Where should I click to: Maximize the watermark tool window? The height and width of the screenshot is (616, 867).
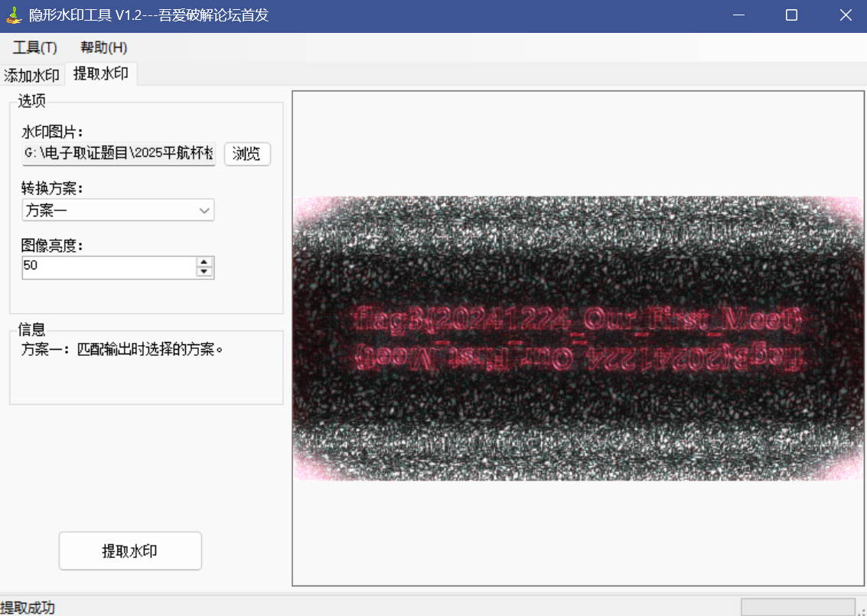coord(791,15)
